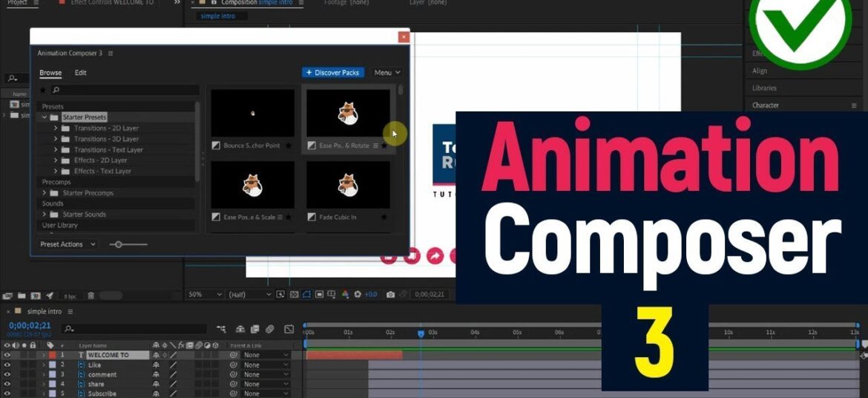Open the Animation Composer Menu dropdown
Screen dimensions: 868x398
(387, 73)
